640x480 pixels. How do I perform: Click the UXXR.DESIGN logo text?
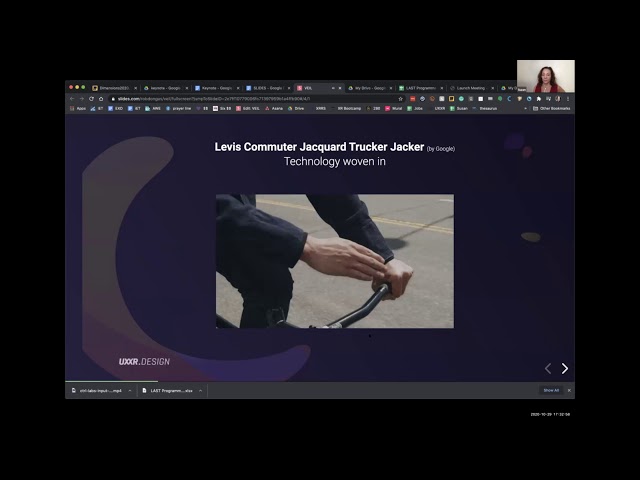click(x=144, y=362)
